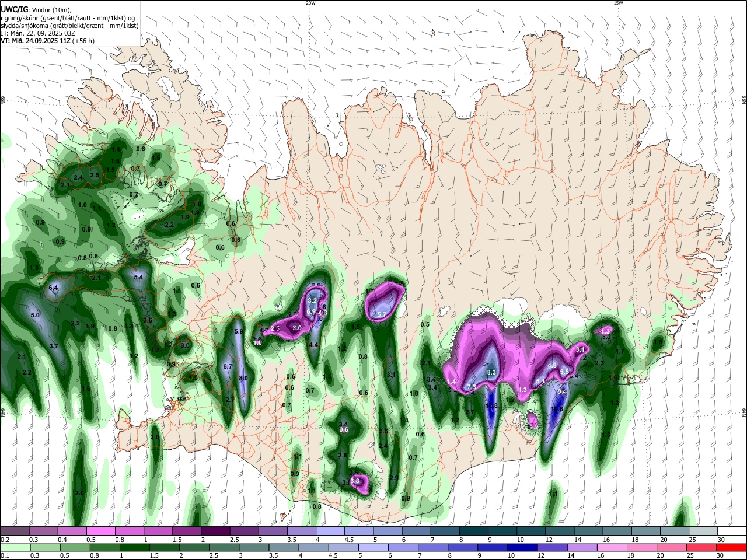This screenshot has width=747, height=560.
Task: Click the 4.4 precipitation value on the map
Action: pos(313,345)
